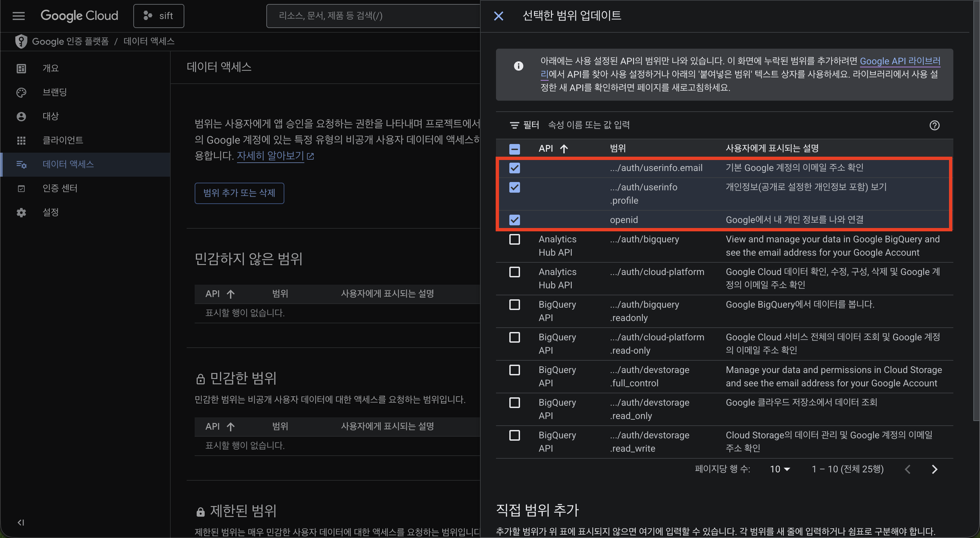Check the BigQuery devstorage.read_write scope checkbox
The height and width of the screenshot is (538, 980).
tap(514, 435)
